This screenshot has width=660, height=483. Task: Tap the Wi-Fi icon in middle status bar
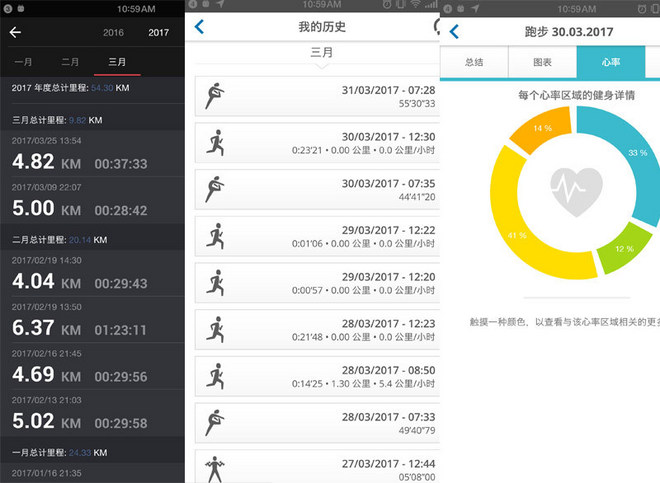(x=416, y=5)
